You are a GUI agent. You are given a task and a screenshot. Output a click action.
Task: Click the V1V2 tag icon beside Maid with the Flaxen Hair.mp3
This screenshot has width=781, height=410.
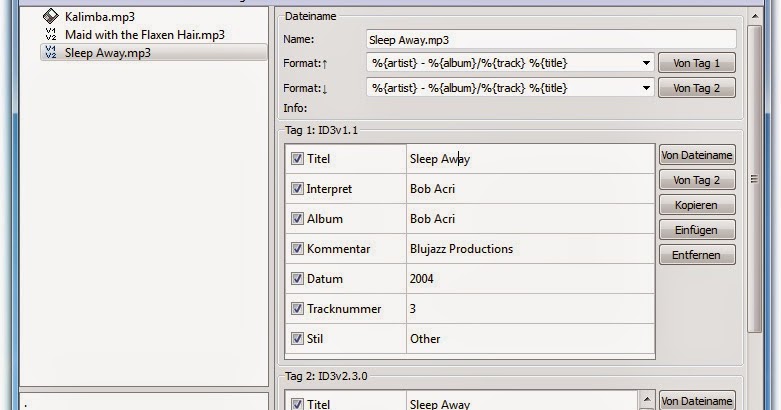pos(50,34)
